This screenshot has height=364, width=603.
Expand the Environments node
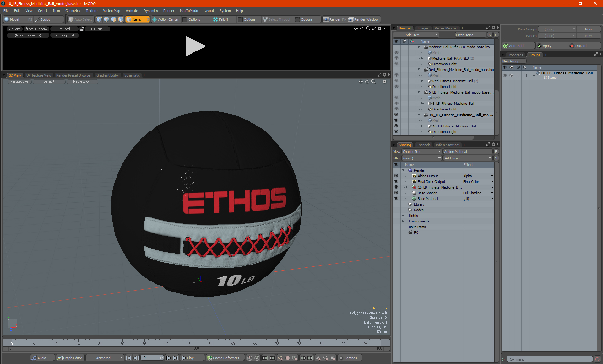coord(403,221)
